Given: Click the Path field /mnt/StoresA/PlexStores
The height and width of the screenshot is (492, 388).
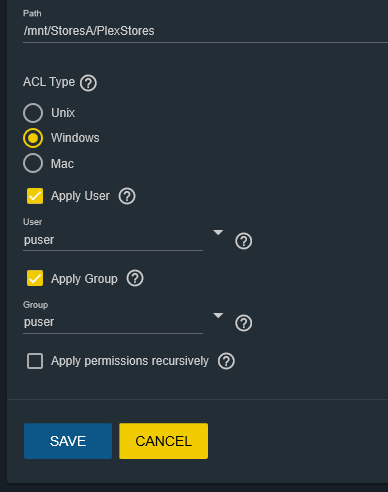Looking at the screenshot, I should click(205, 31).
